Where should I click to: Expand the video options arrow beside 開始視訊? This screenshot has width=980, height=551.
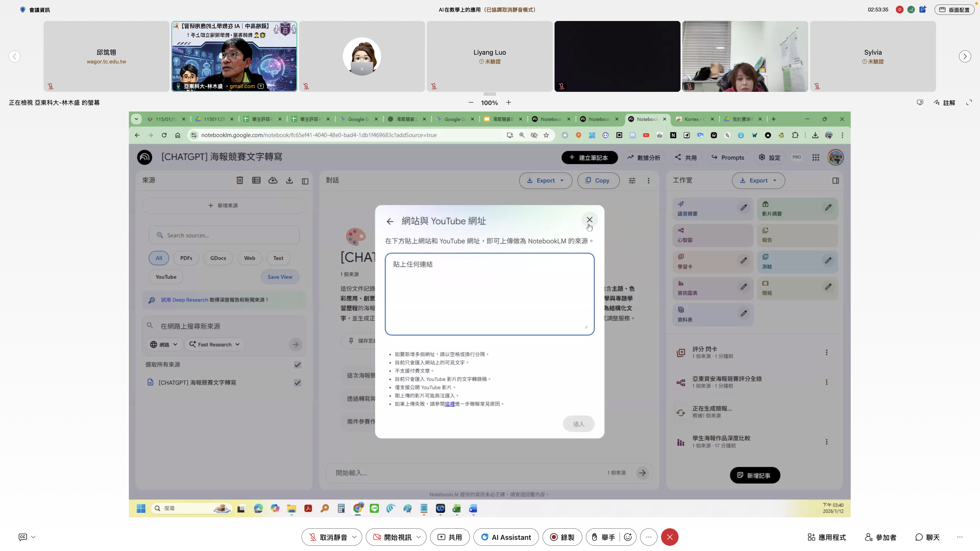pyautogui.click(x=419, y=537)
